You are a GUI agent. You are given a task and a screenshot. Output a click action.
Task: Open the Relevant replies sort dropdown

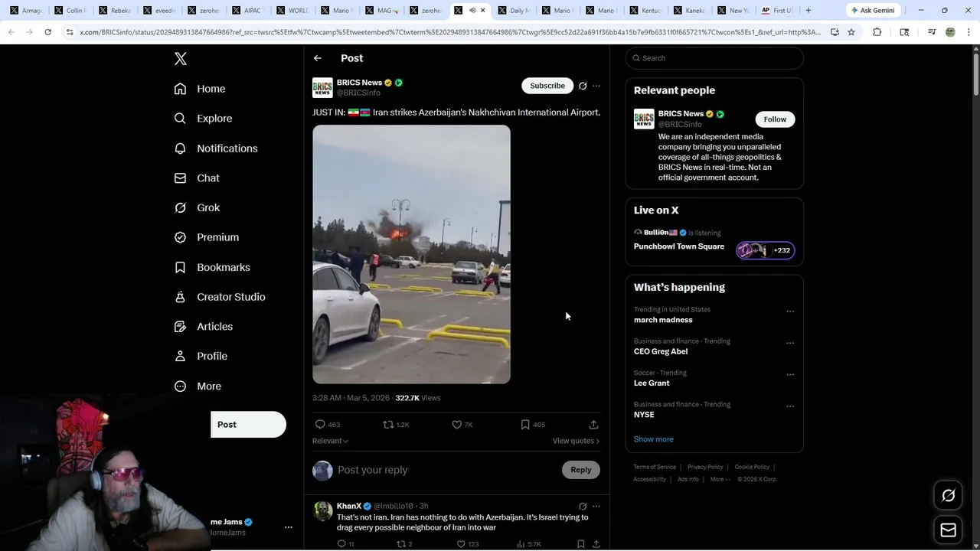330,441
